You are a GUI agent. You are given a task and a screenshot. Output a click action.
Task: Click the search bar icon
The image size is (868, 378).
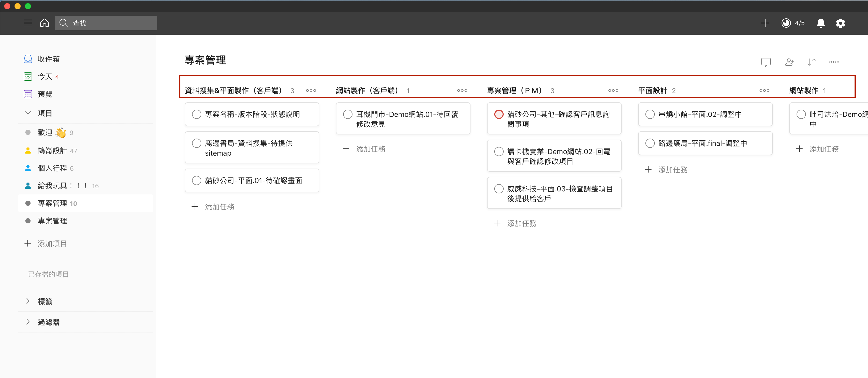pyautogui.click(x=65, y=23)
